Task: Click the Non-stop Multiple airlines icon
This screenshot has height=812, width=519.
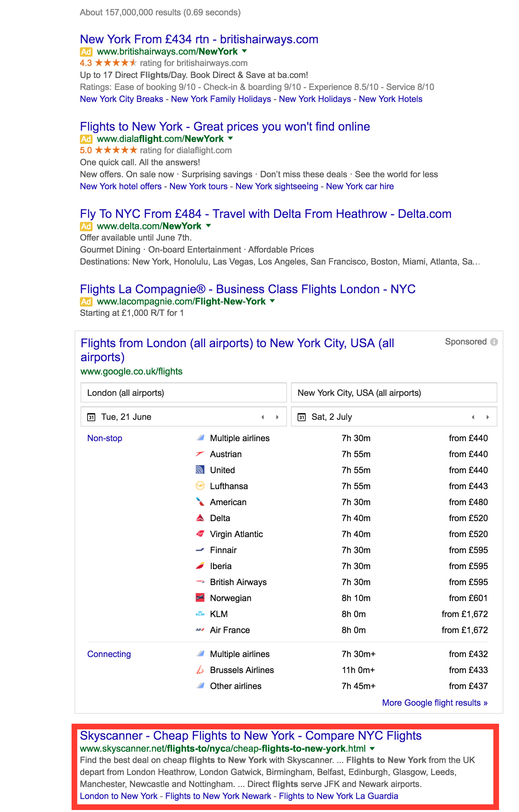Action: point(200,438)
